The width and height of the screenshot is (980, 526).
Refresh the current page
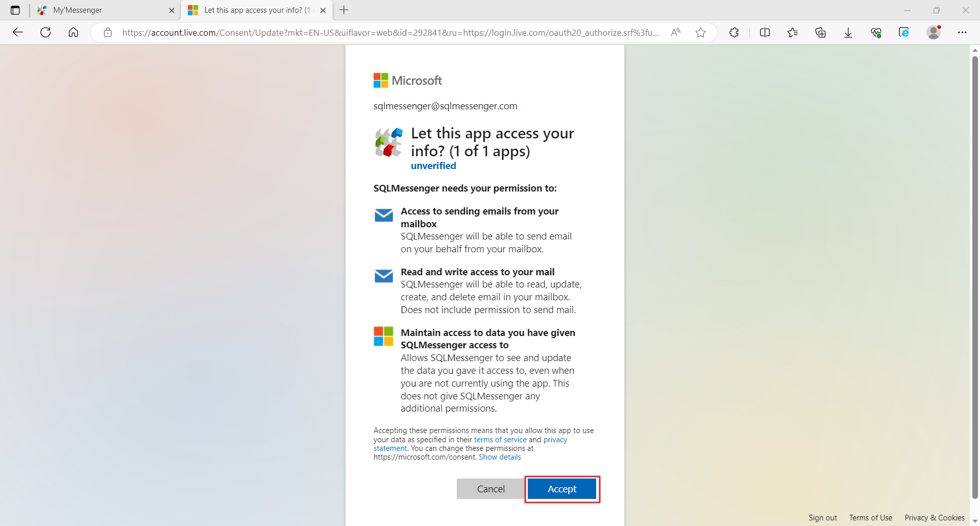click(45, 33)
